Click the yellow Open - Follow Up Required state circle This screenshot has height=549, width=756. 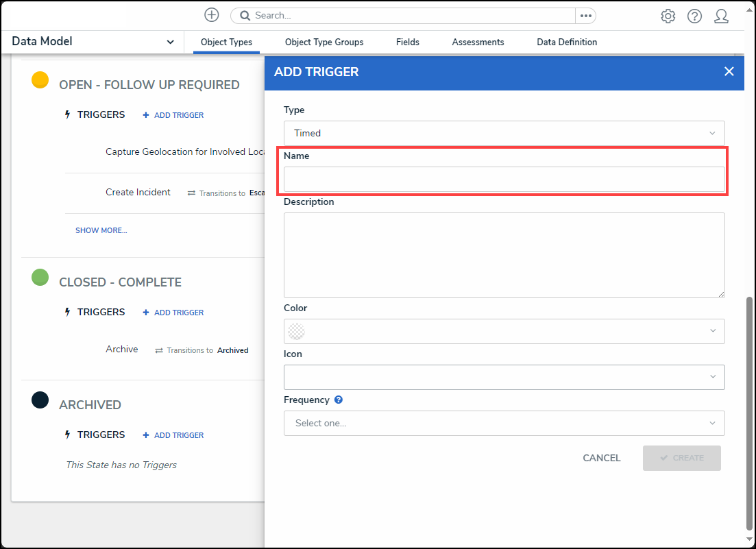coord(40,80)
